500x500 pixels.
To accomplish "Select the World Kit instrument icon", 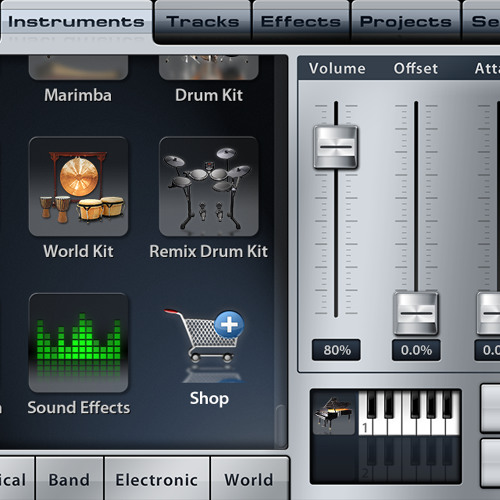I will point(78,186).
